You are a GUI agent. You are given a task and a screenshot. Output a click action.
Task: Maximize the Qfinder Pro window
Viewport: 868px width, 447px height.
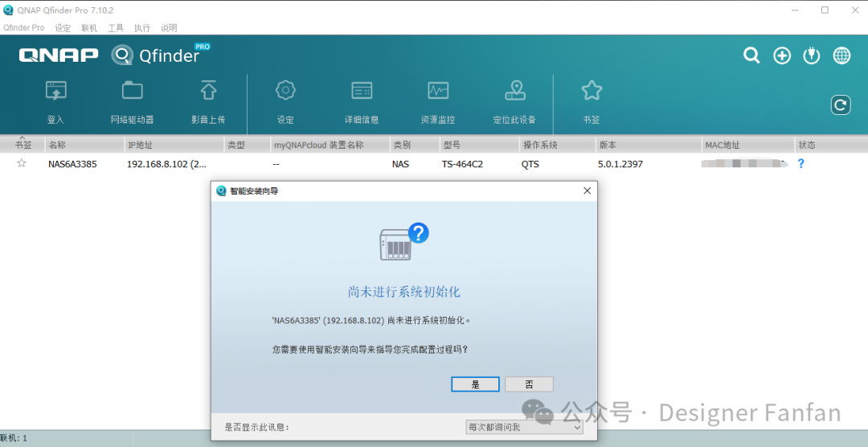tap(825, 10)
